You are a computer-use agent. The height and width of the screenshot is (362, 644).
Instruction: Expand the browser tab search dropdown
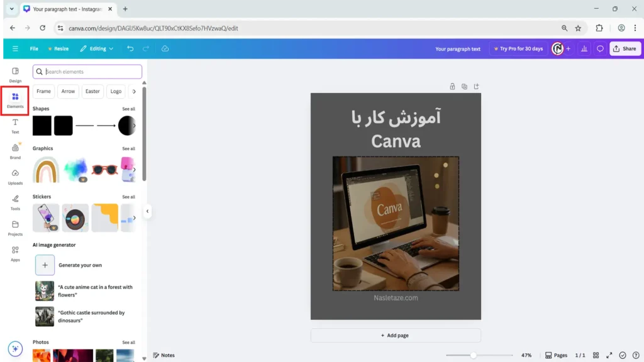[x=11, y=9]
